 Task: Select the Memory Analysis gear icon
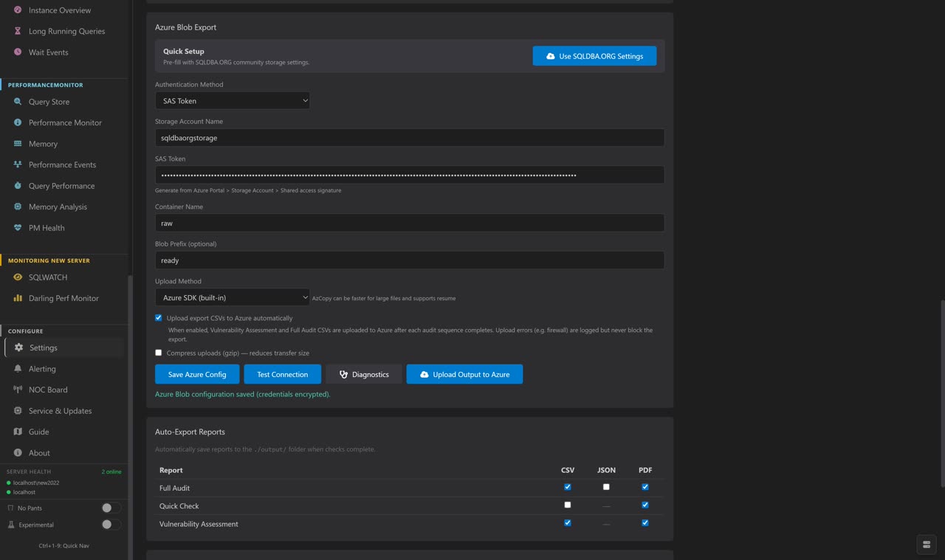(x=16, y=207)
